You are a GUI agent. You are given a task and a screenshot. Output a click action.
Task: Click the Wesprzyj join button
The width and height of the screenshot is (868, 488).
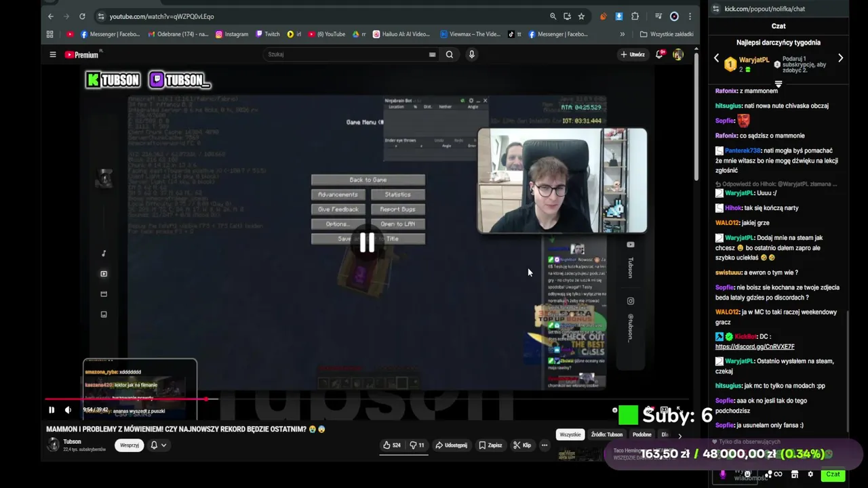(x=130, y=445)
